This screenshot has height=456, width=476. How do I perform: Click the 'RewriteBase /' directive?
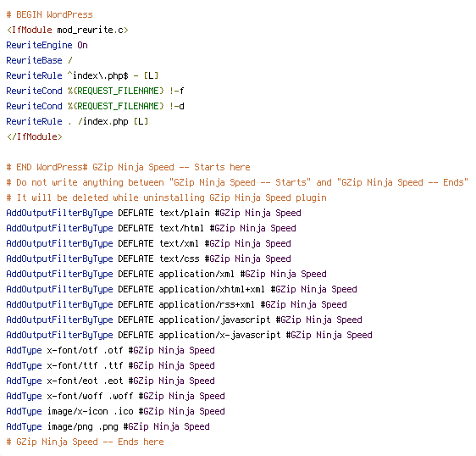(40, 60)
